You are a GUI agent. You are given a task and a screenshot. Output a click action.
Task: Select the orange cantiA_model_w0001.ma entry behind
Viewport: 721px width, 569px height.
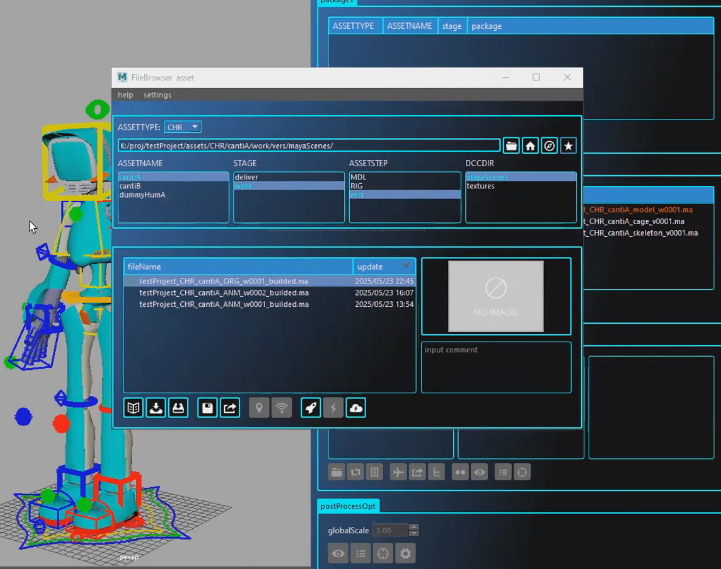tap(638, 210)
